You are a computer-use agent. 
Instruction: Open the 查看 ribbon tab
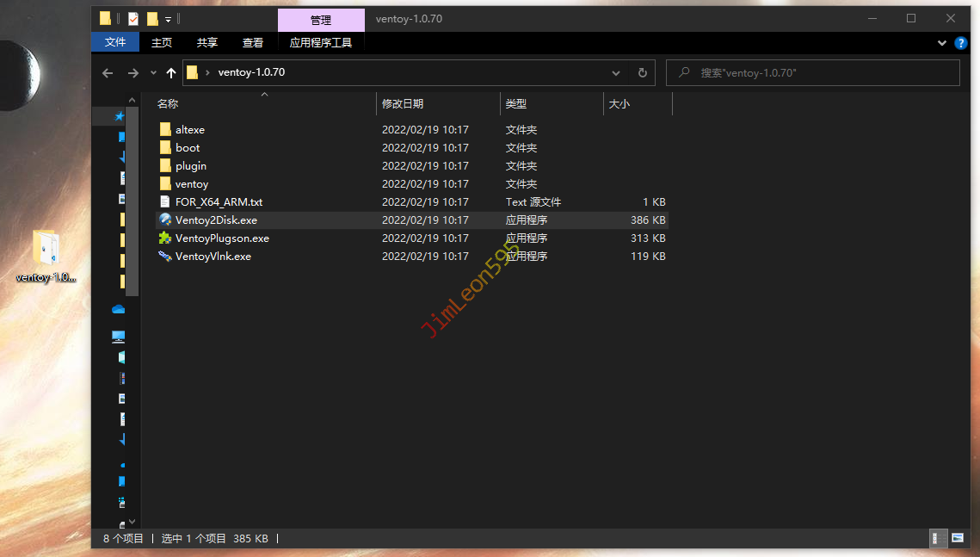click(x=253, y=42)
